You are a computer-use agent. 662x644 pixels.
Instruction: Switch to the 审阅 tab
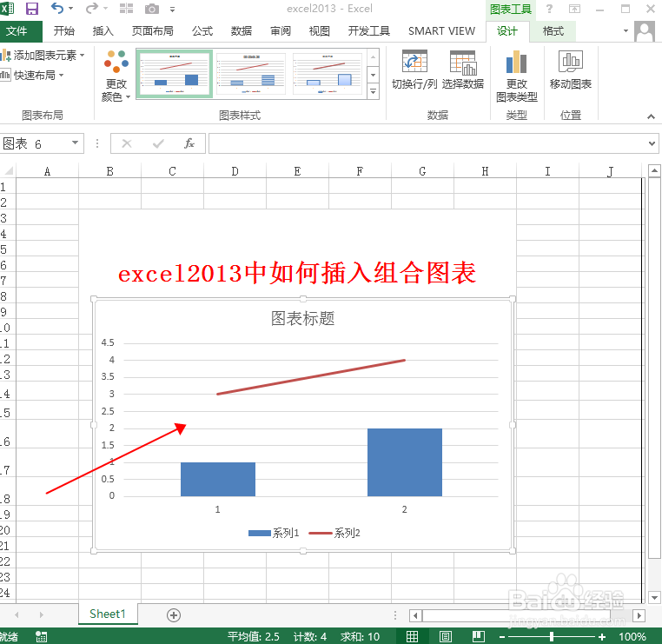(281, 30)
